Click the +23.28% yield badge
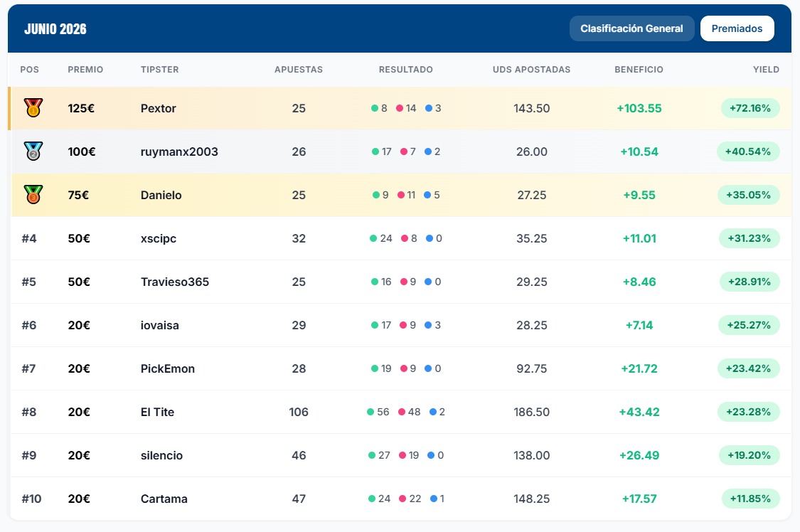This screenshot has width=800, height=532. click(x=749, y=412)
